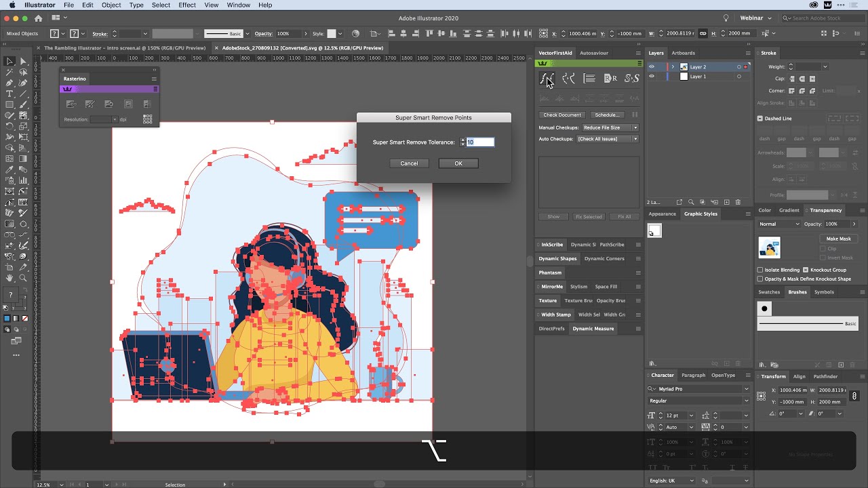This screenshot has width=868, height=488.
Task: Click the VectorFirstAid text lines icon
Action: pyautogui.click(x=589, y=79)
